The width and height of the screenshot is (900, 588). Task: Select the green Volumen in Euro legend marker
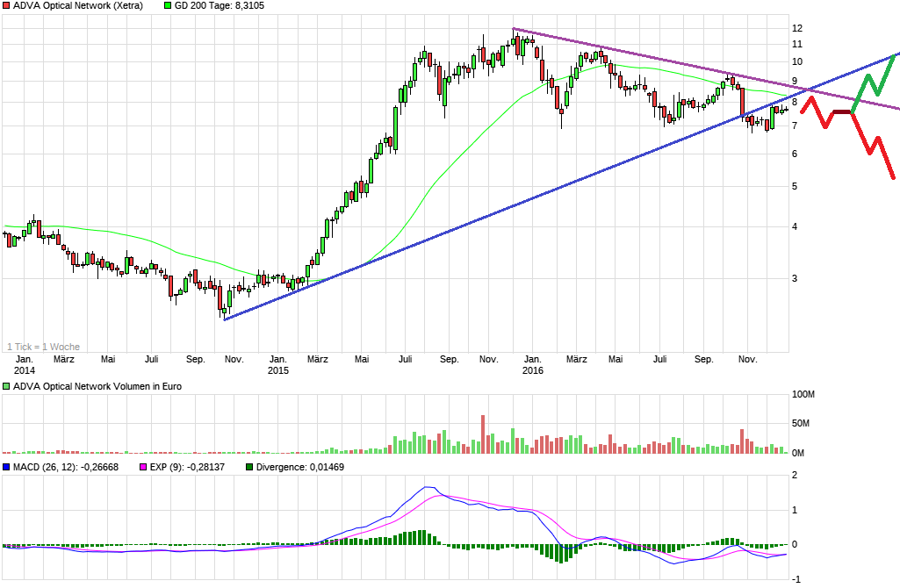(5, 385)
